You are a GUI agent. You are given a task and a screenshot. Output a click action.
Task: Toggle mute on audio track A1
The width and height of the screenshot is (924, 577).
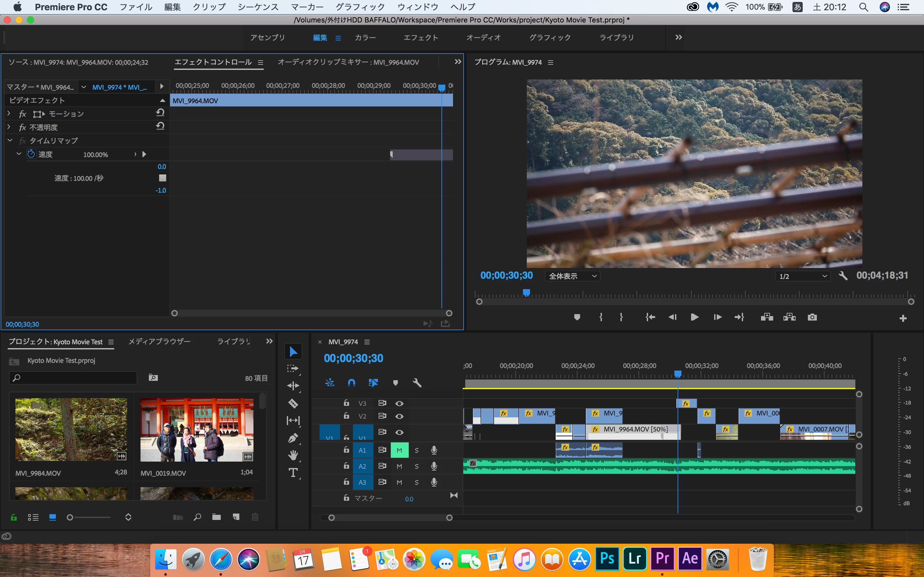(399, 450)
